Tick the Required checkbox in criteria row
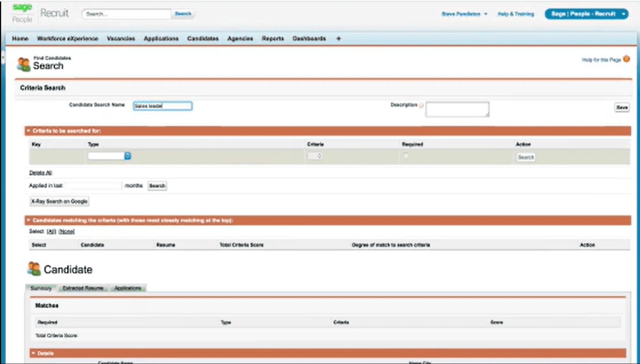Image resolution: width=640 pixels, height=364 pixels. pyautogui.click(x=406, y=156)
